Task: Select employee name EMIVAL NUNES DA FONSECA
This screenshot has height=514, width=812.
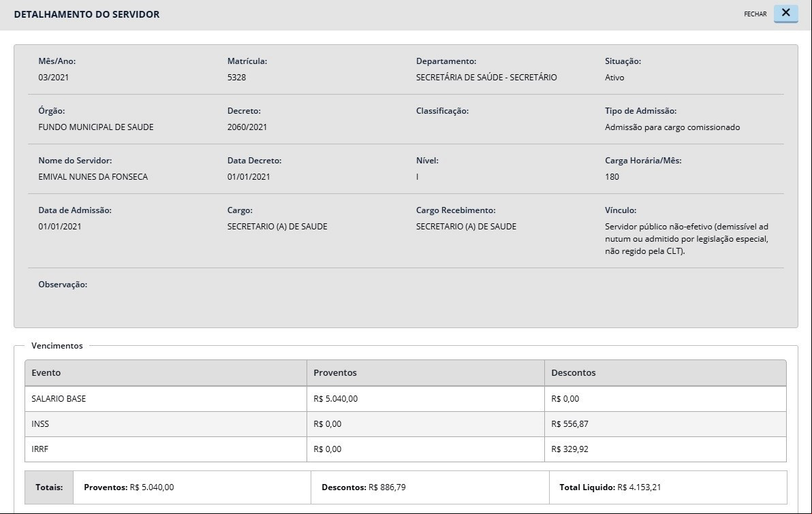Action: tap(93, 176)
